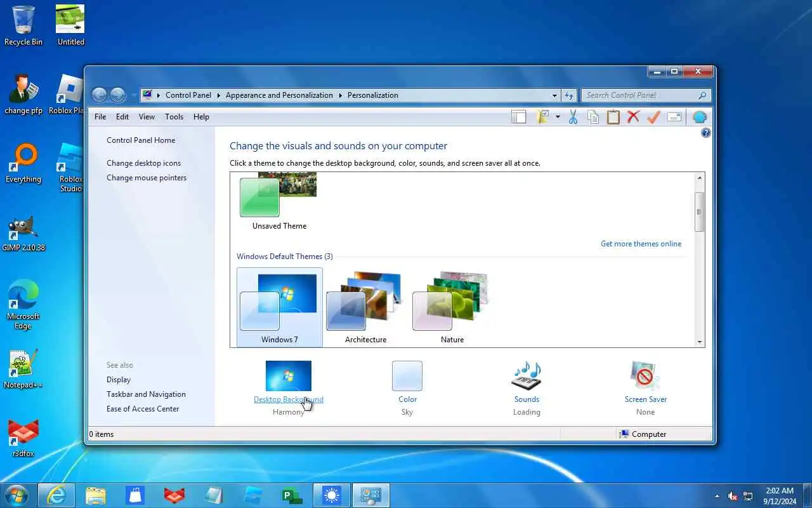Toggle the preview pane layout icon

click(519, 117)
